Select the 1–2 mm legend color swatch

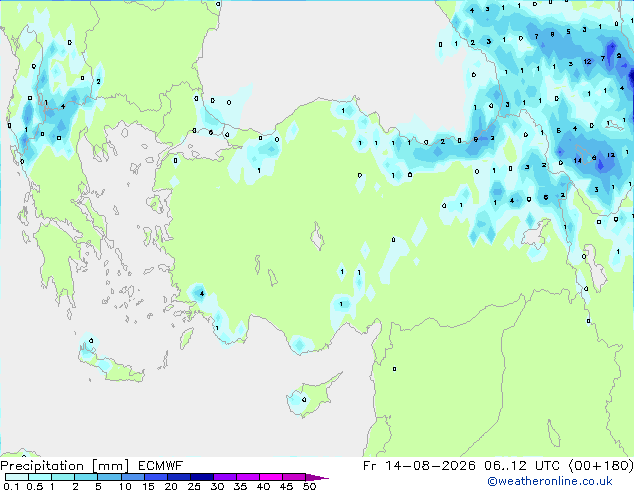point(63,477)
